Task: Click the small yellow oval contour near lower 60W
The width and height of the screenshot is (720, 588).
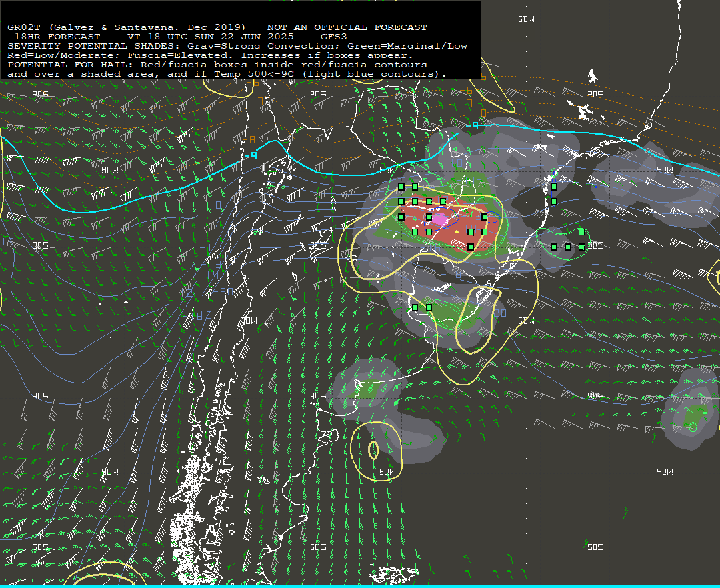Action: [x=373, y=450]
